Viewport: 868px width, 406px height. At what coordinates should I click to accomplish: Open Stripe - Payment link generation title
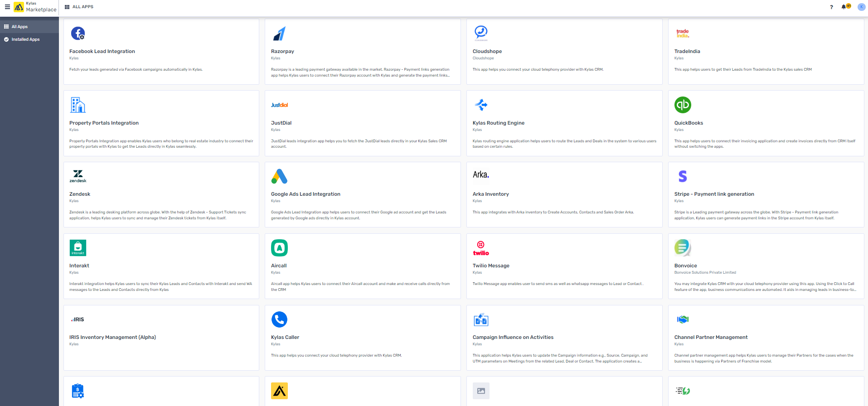pyautogui.click(x=714, y=194)
